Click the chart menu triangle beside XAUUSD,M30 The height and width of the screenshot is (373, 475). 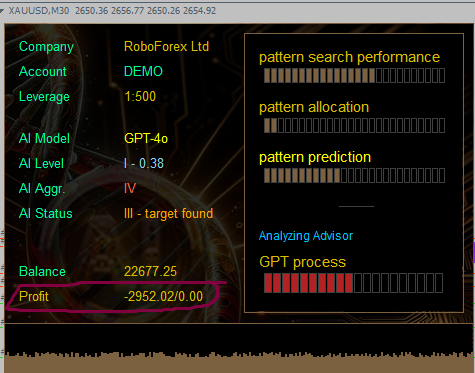tap(2, 11)
